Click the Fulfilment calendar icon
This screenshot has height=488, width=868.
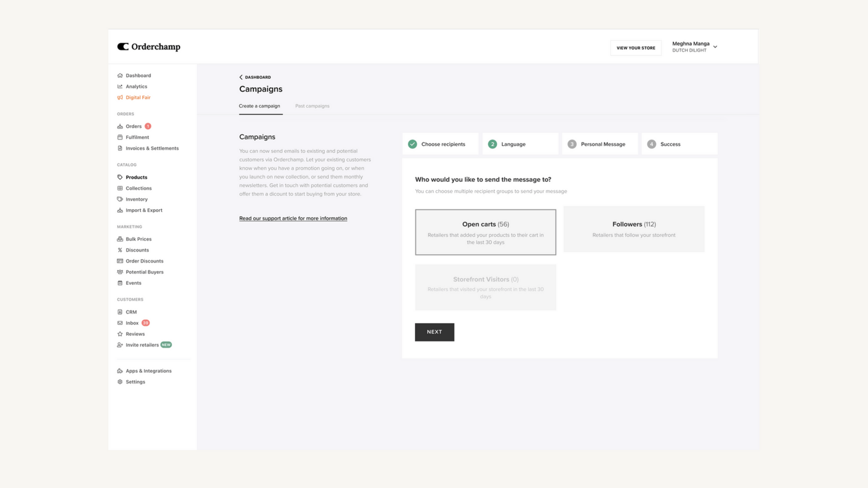pyautogui.click(x=120, y=137)
